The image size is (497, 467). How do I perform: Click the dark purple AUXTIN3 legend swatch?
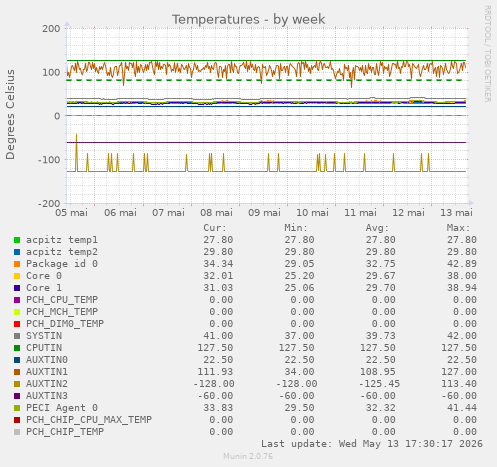[17, 396]
